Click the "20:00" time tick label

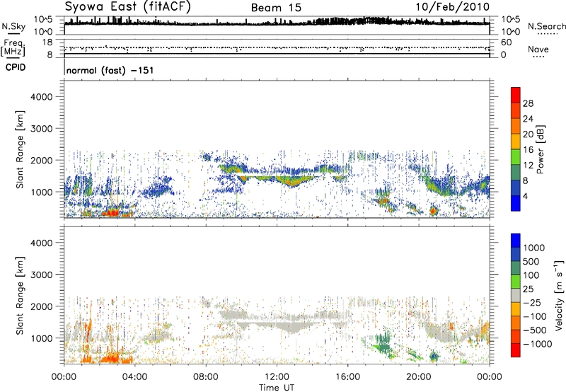[419, 377]
